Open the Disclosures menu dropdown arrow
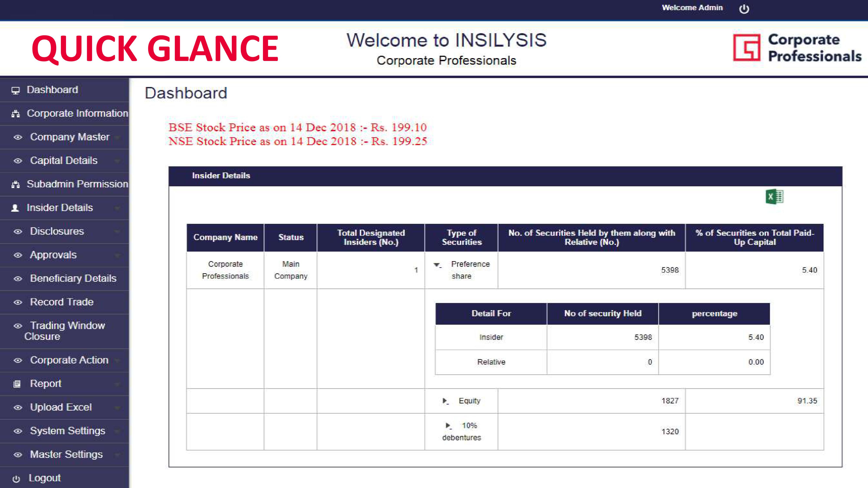Screen dimensions: 868x488 coord(117,232)
